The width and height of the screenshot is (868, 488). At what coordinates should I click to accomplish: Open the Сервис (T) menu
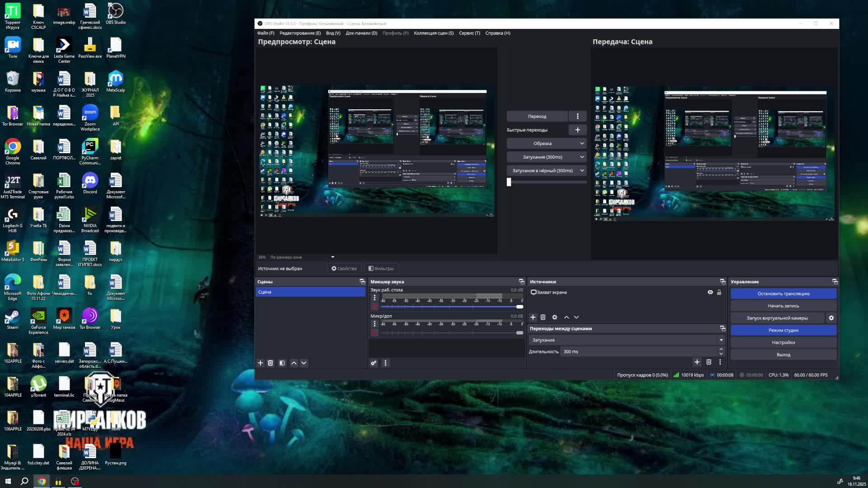tap(469, 33)
